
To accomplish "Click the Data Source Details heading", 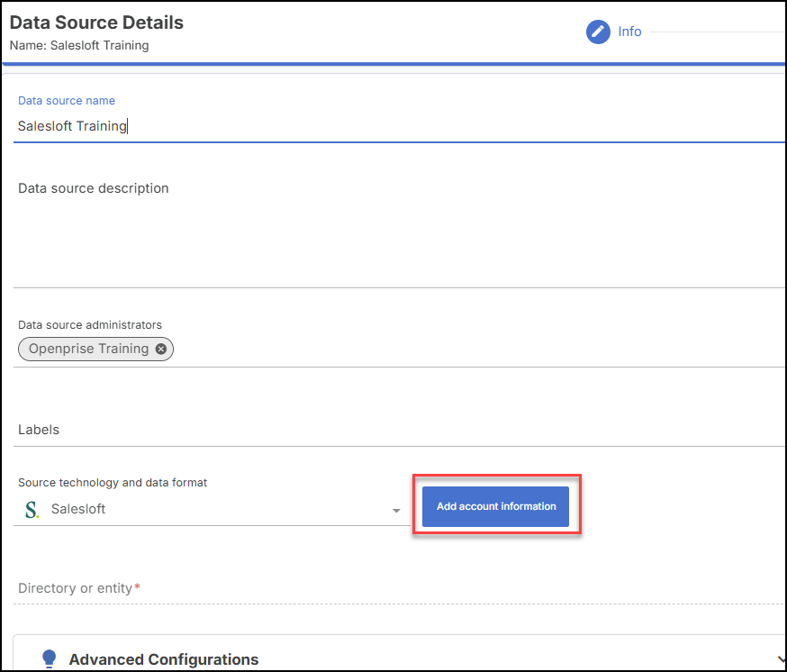I will point(96,23).
